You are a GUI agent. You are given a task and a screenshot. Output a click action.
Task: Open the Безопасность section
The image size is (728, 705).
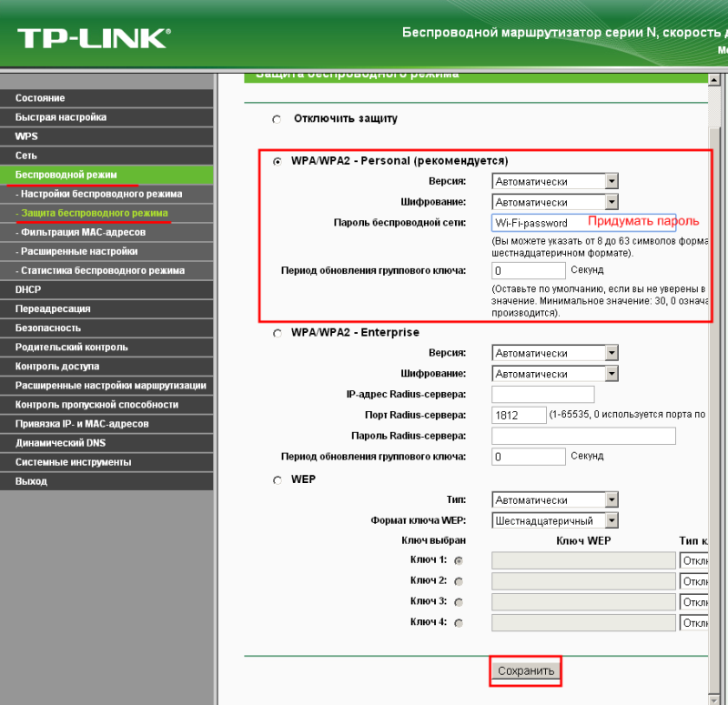pos(106,327)
